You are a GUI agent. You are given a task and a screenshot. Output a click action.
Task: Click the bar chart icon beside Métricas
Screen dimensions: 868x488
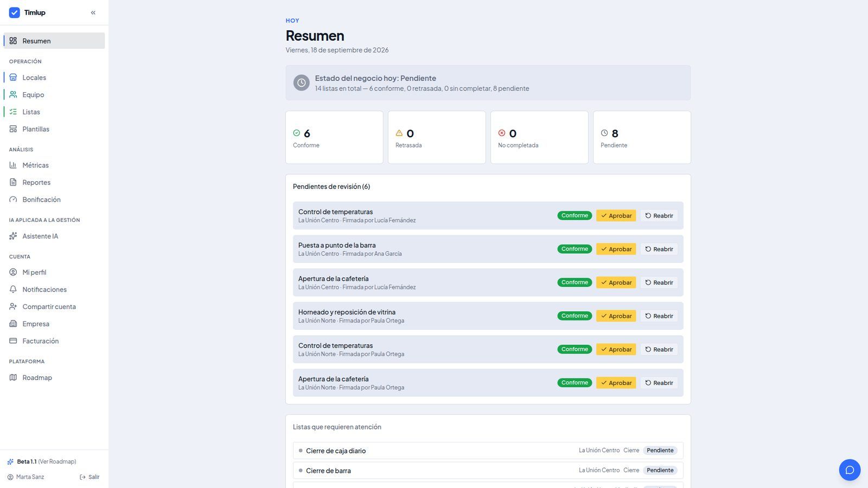(13, 165)
